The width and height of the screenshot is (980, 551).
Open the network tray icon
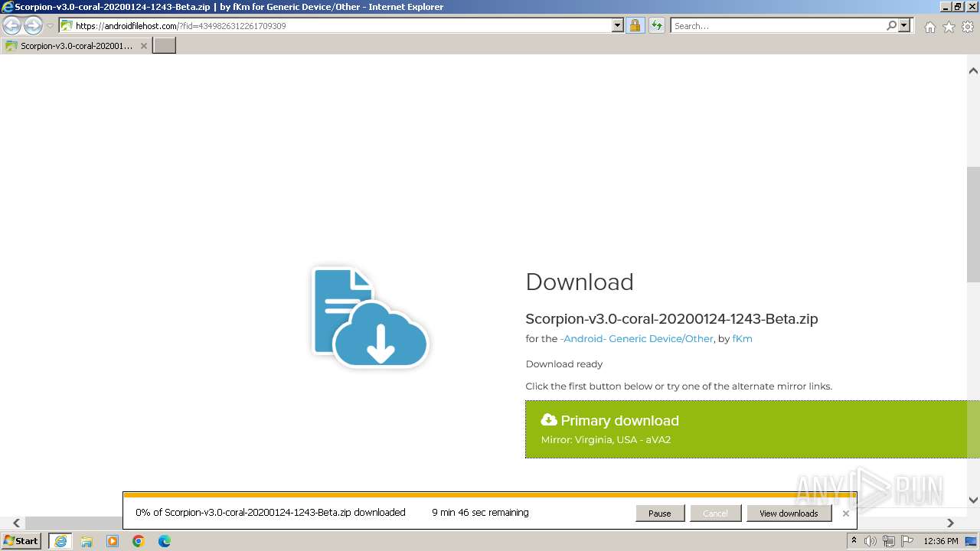(889, 541)
